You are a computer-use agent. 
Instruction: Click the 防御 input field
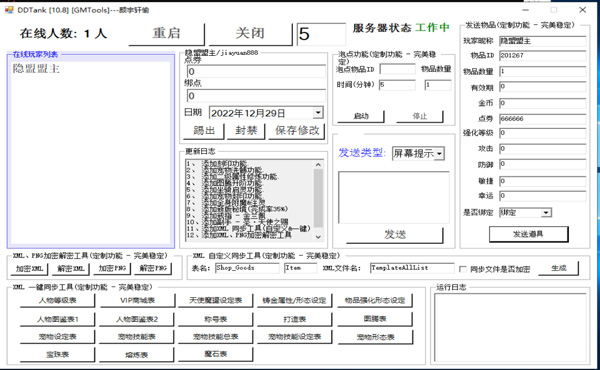pos(543,164)
